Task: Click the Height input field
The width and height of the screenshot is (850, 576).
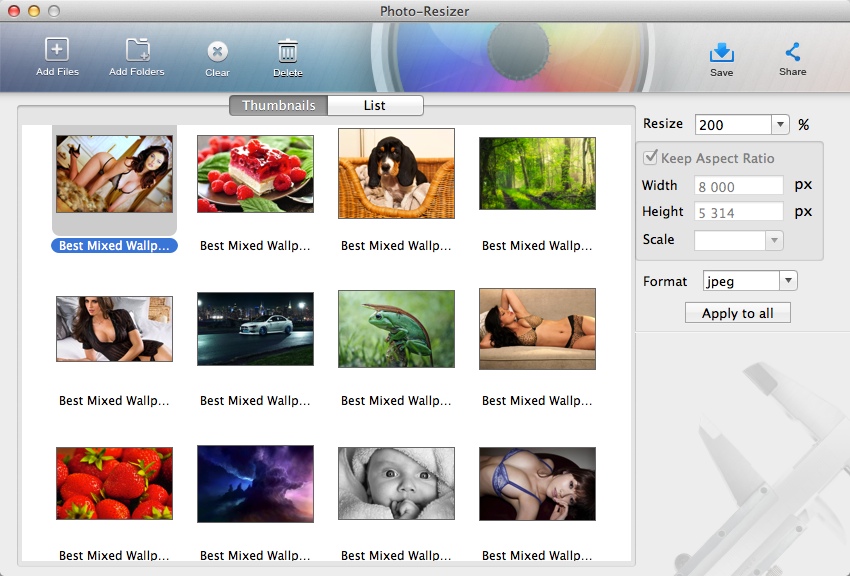Action: coord(739,212)
